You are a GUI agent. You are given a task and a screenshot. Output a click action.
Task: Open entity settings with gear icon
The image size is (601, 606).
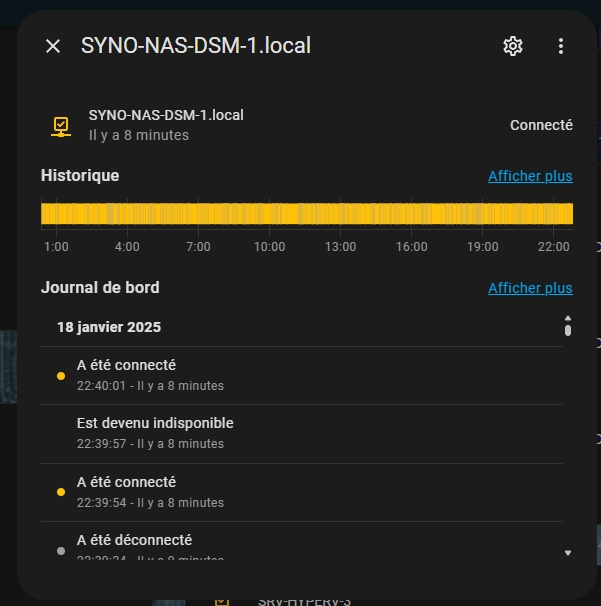coord(513,46)
